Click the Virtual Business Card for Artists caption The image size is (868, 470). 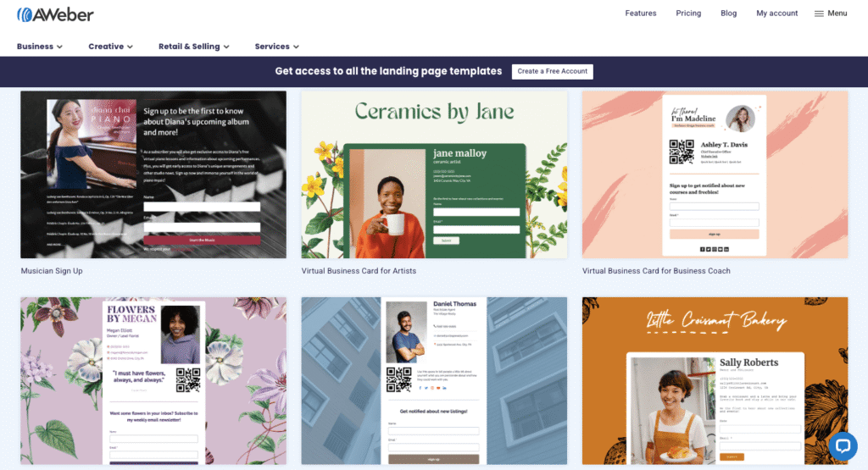click(x=359, y=271)
